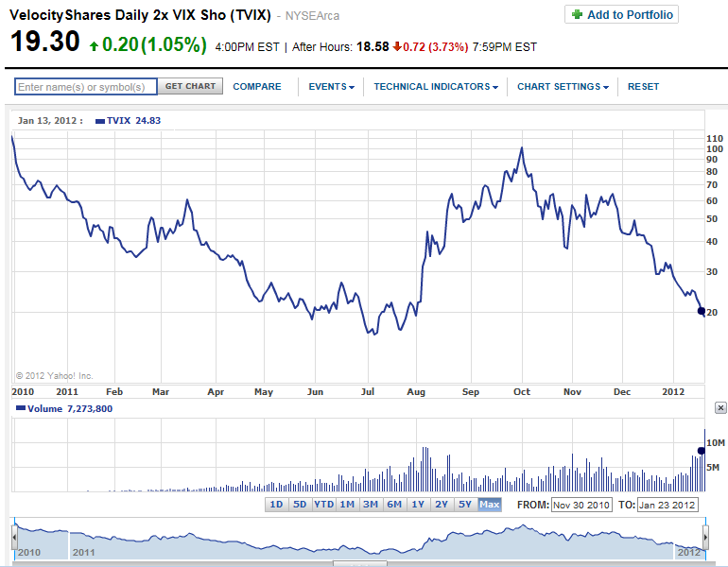The width and height of the screenshot is (728, 567).
Task: Click the TVIX legend color swatch
Action: (x=100, y=121)
